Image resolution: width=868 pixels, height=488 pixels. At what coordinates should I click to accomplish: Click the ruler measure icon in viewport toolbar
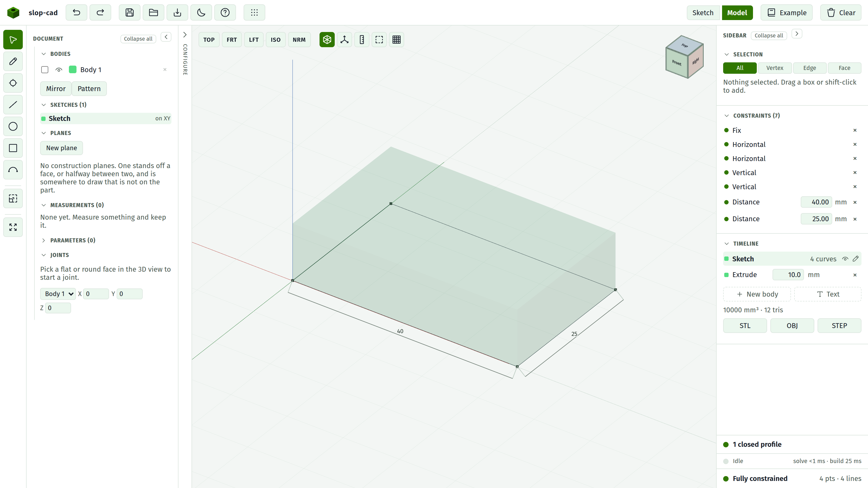(362, 40)
